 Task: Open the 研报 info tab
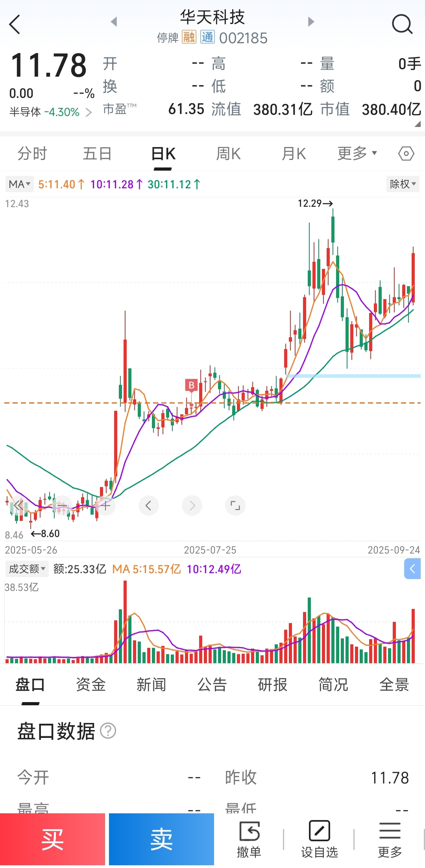(273, 685)
